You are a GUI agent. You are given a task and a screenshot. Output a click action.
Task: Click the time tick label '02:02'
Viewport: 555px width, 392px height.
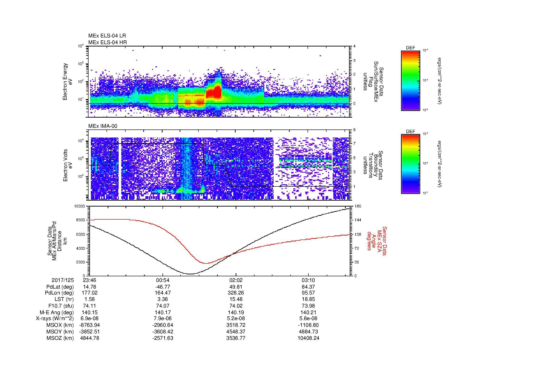236,280
